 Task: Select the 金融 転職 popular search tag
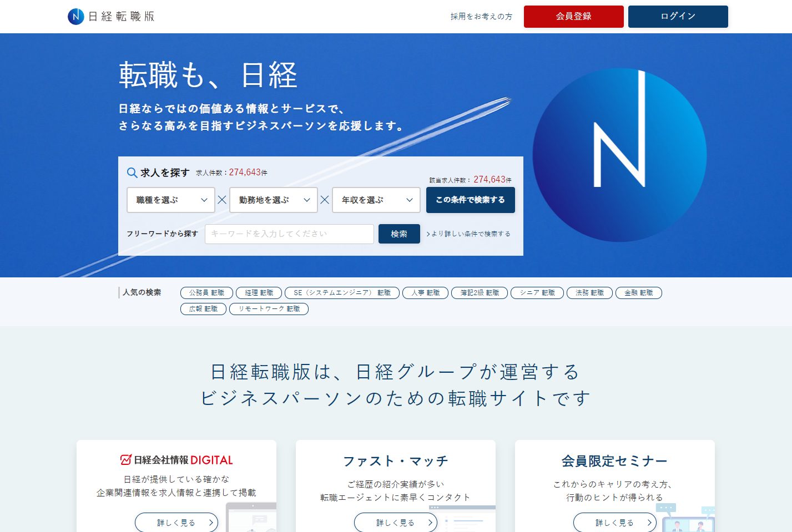click(x=638, y=293)
